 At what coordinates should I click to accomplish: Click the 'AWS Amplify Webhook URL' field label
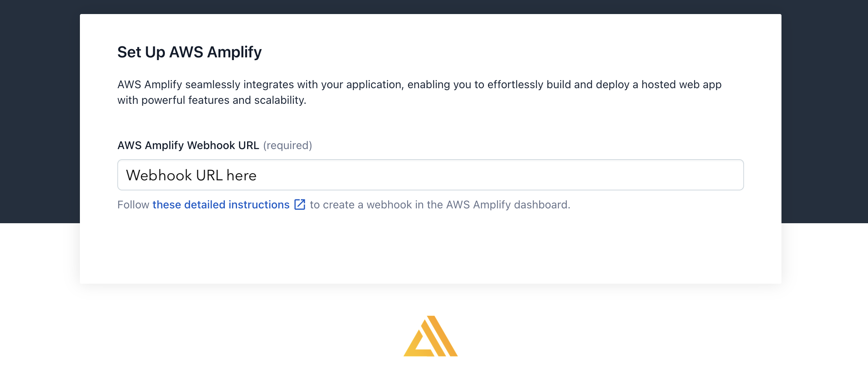[x=188, y=145]
